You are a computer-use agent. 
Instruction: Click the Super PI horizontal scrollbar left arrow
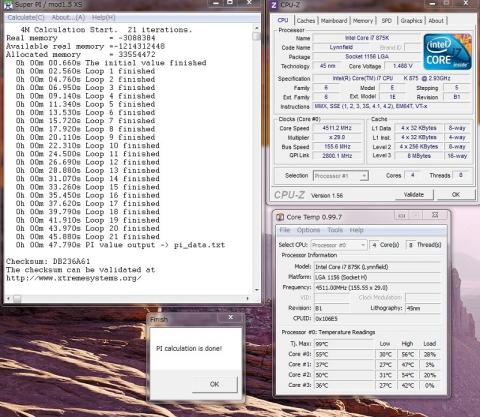click(8, 299)
